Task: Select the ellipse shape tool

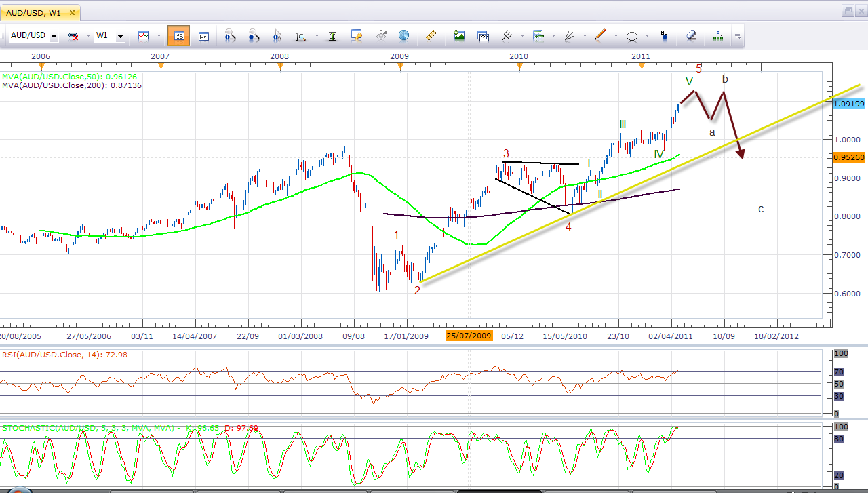Action: coord(632,35)
